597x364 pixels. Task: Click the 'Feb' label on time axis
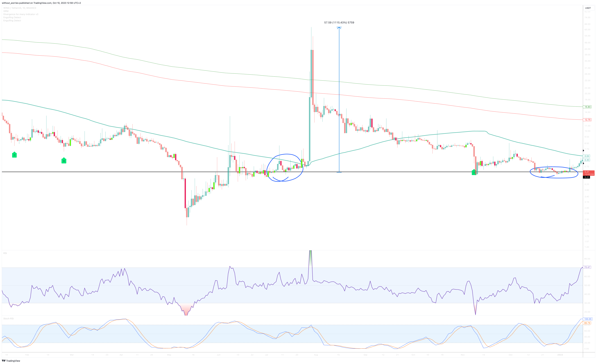pos(27,355)
